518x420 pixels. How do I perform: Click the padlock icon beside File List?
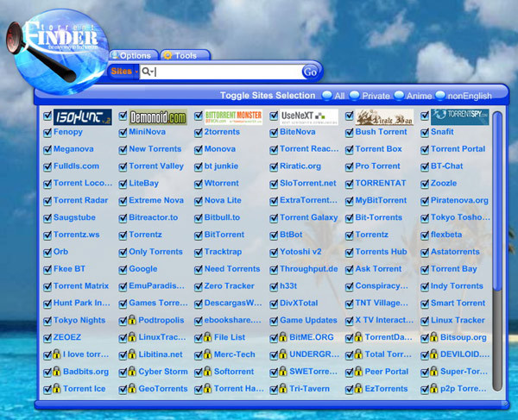(x=207, y=337)
